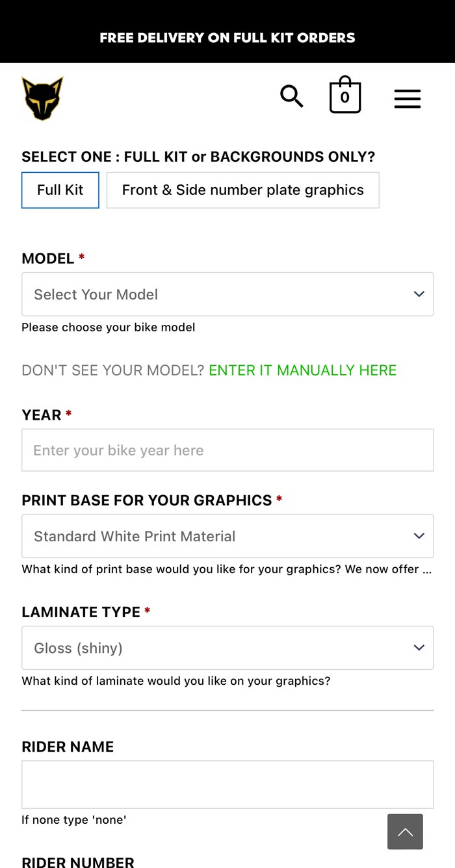Screen dimensions: 455x868
Task: Click the Laminate Type dropdown chevron
Action: point(419,647)
